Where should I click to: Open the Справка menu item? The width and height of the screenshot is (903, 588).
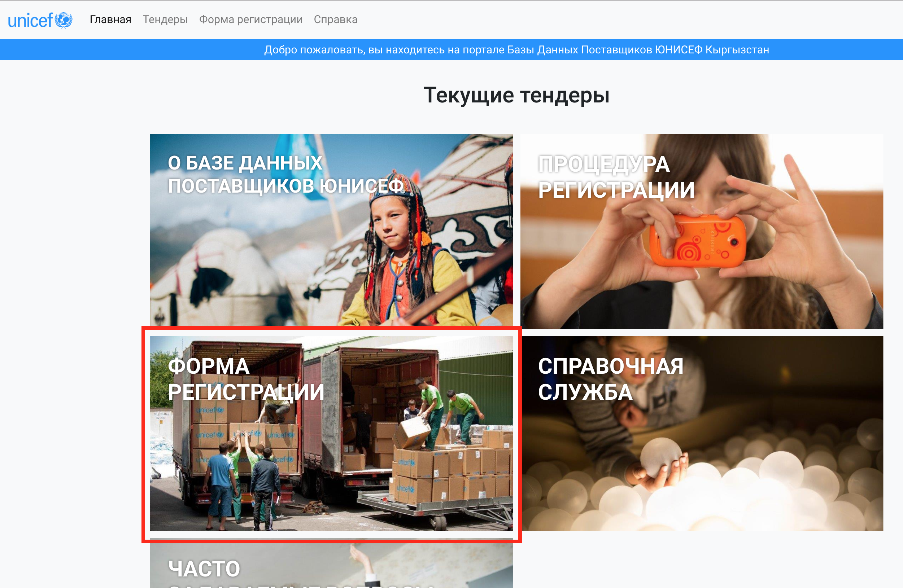(x=335, y=19)
